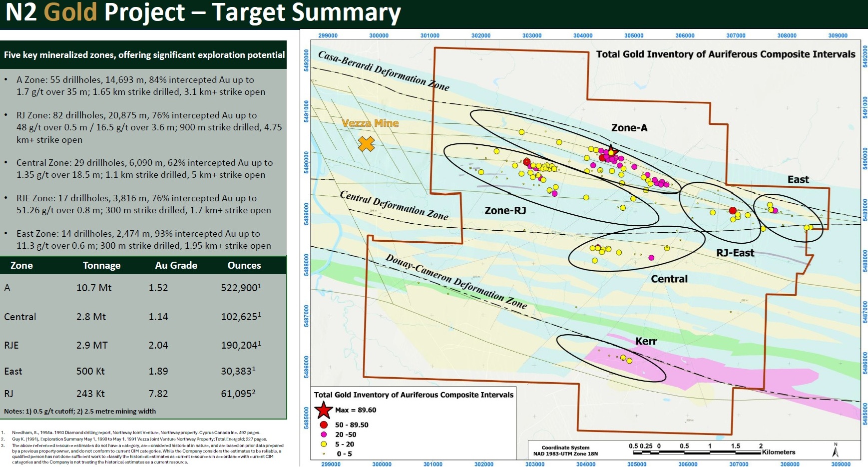Click the yellow 5 - 20 legend circle

[x=324, y=444]
